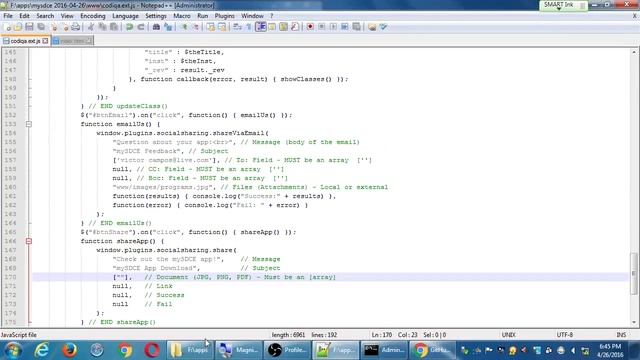
Task: Undo the last edit using the green arrow
Action: (129, 27)
